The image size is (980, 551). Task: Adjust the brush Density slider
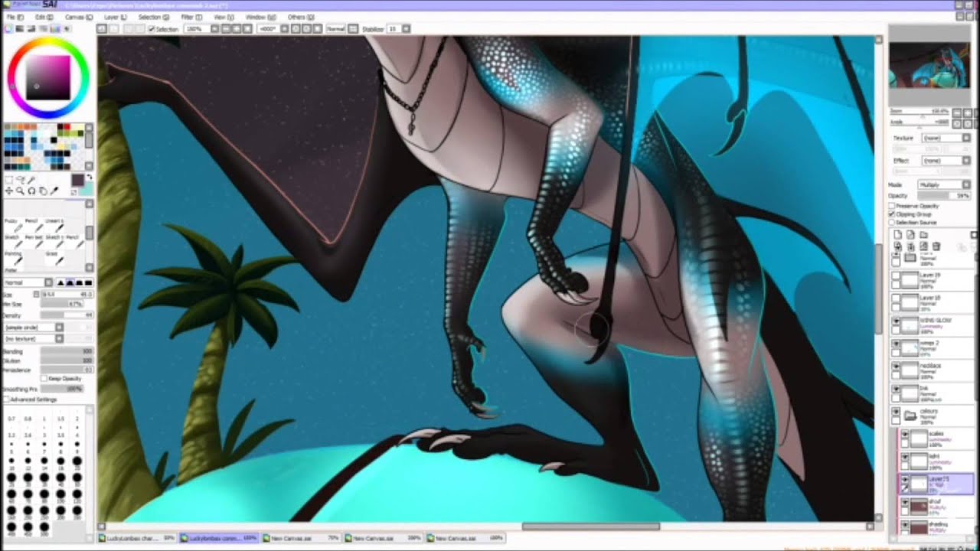coord(67,315)
